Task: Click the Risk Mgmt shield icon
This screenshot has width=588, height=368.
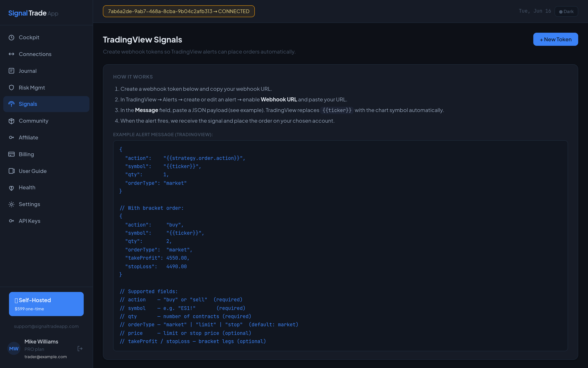Action: pos(11,88)
